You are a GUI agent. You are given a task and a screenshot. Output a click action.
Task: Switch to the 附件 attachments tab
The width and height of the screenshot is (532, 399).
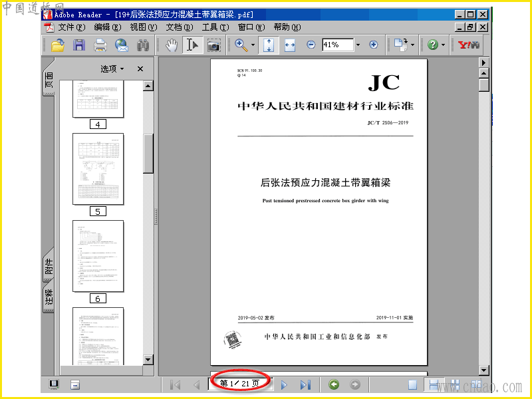(49, 266)
